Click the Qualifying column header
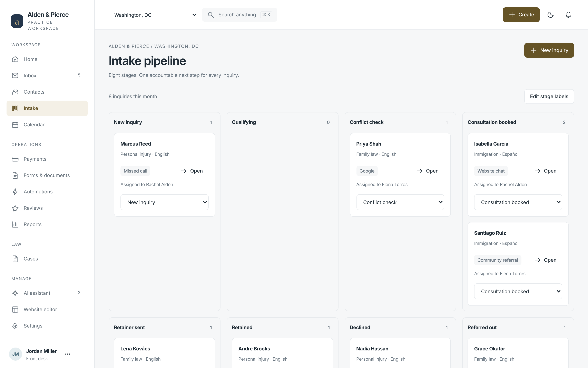The width and height of the screenshot is (588, 368). [x=244, y=122]
